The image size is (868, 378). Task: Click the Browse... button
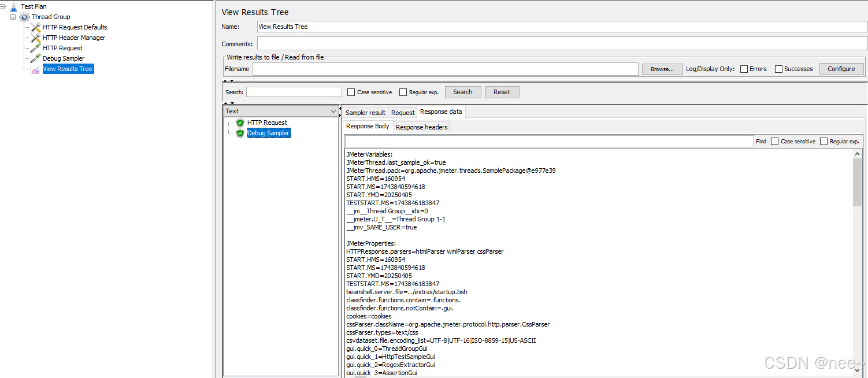[662, 69]
